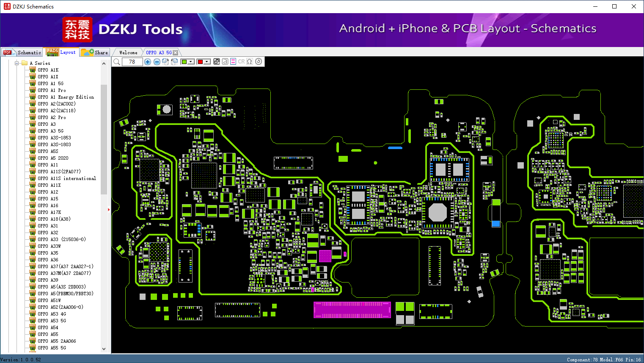Click the file icon beside OPPO A31
644x363 pixels.
coord(33,226)
